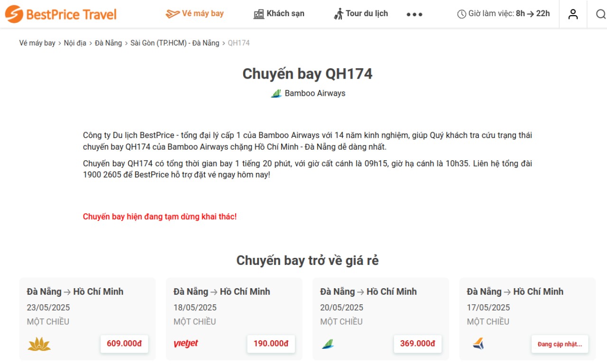Select the 190.000đ Vietjet price button
The width and height of the screenshot is (607, 364).
coord(271,344)
